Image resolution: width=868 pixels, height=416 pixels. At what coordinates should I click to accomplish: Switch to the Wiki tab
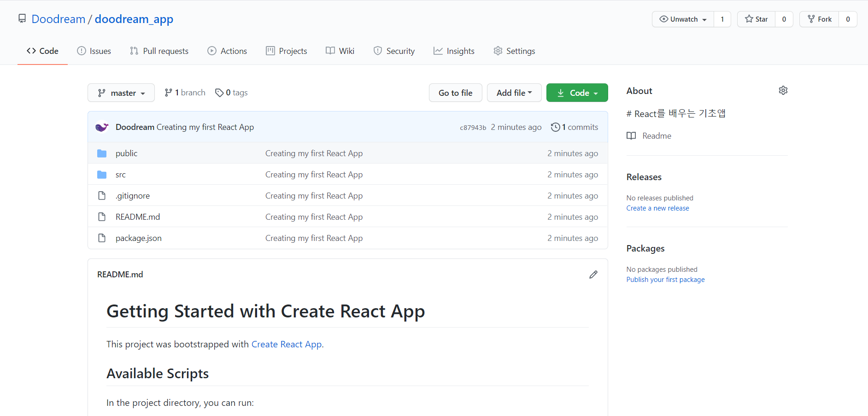(x=340, y=51)
